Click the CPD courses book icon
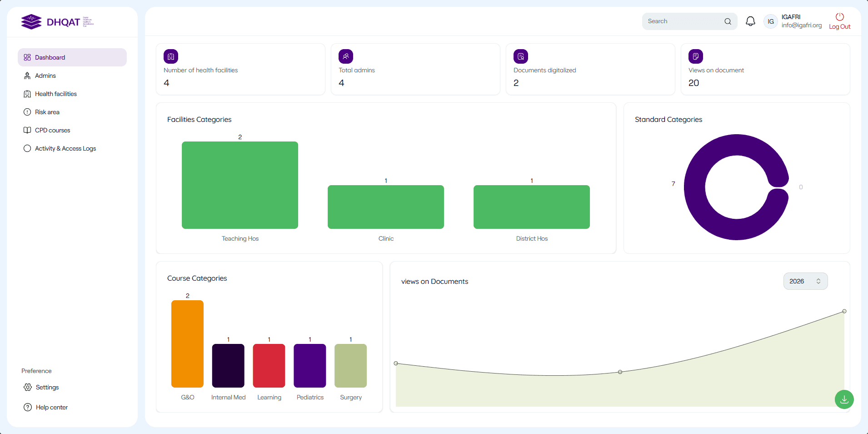 point(27,130)
